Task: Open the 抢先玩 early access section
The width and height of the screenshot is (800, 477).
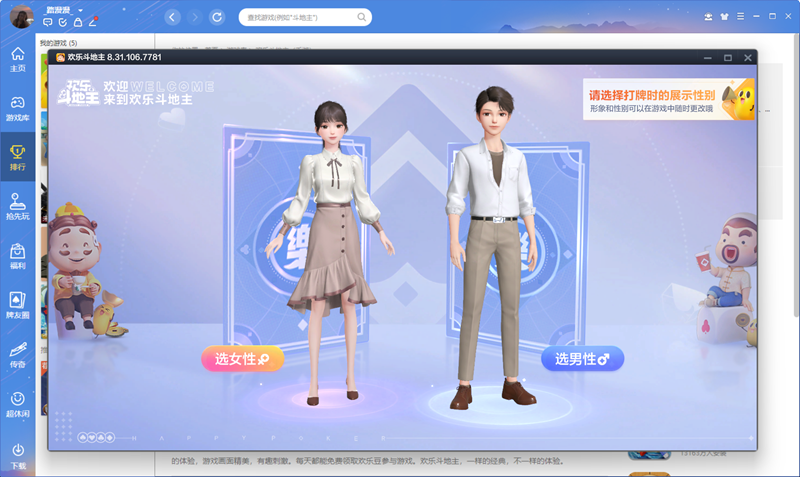Action: (x=17, y=205)
